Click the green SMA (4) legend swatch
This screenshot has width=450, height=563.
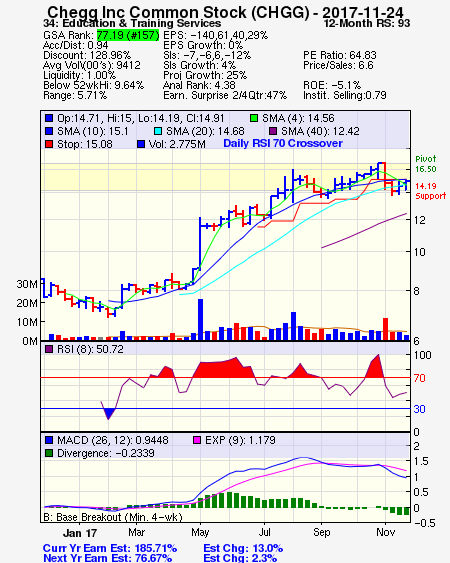(254, 118)
